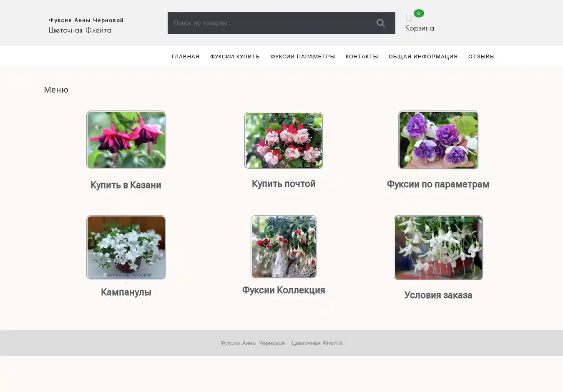The width and height of the screenshot is (563, 392).
Task: Follow the Купить почтой link
Action: [x=284, y=184]
